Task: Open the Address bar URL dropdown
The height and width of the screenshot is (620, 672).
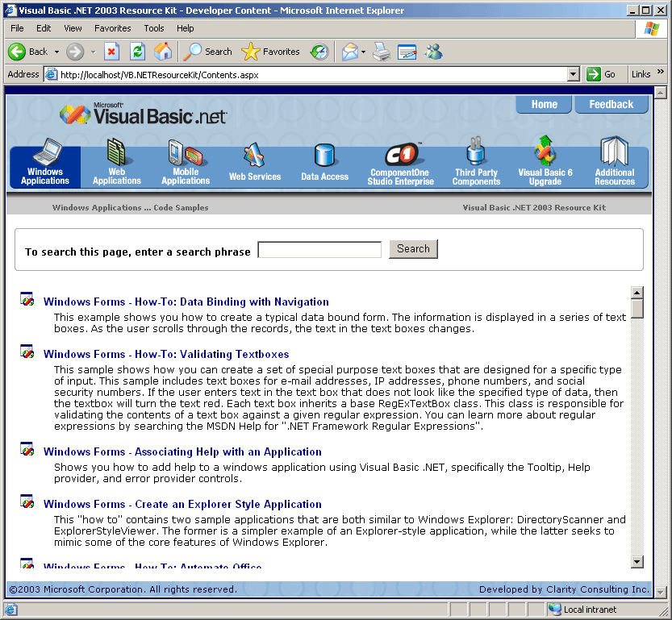Action: 574,74
